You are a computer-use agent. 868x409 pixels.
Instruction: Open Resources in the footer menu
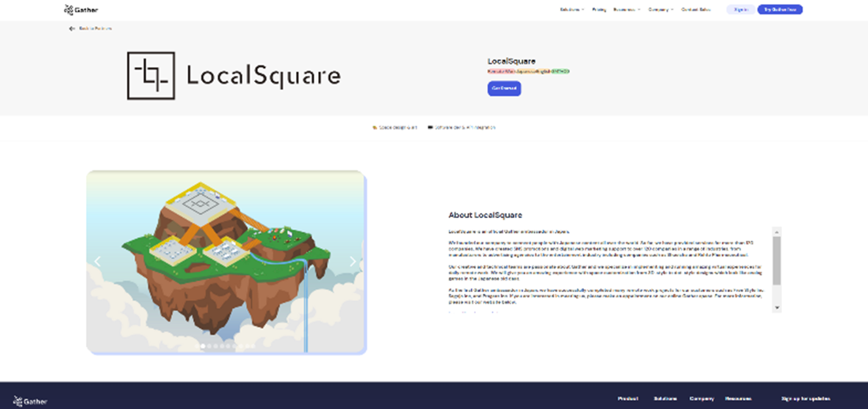coord(739,399)
